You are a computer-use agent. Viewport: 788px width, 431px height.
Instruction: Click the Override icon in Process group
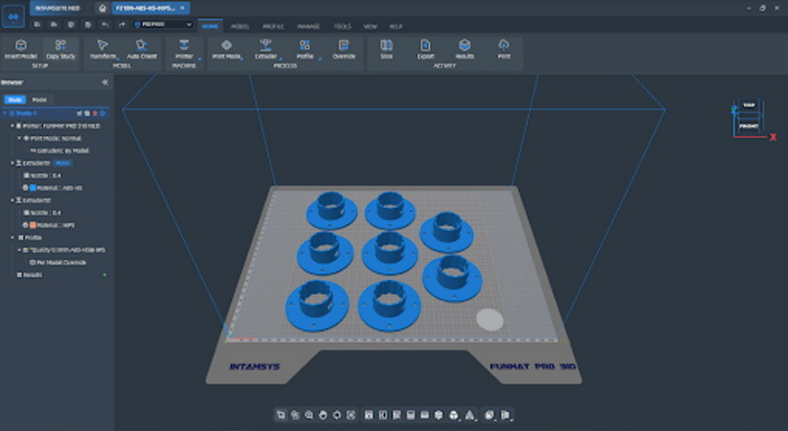(344, 46)
